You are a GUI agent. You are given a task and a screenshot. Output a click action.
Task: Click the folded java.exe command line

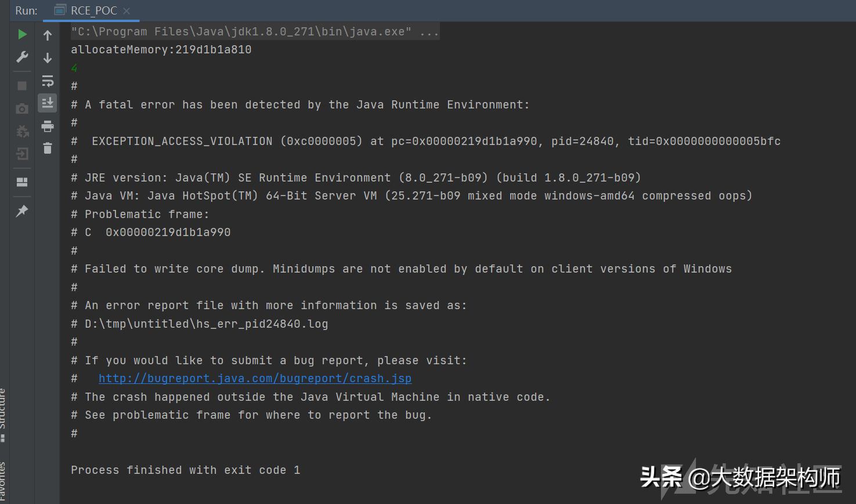255,31
